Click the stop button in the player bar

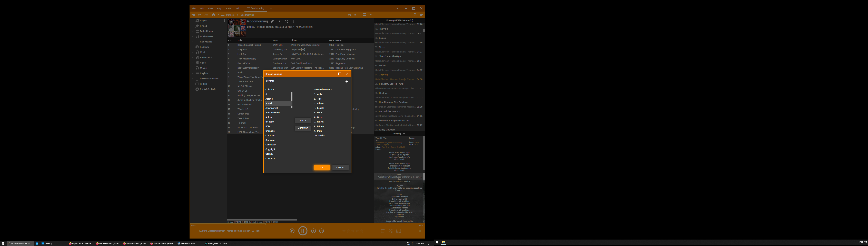pos(313,231)
